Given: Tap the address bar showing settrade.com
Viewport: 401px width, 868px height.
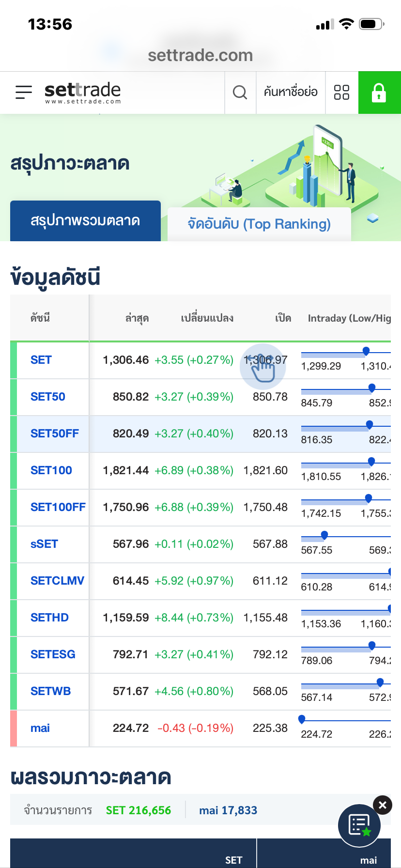Looking at the screenshot, I should pos(200,55).
